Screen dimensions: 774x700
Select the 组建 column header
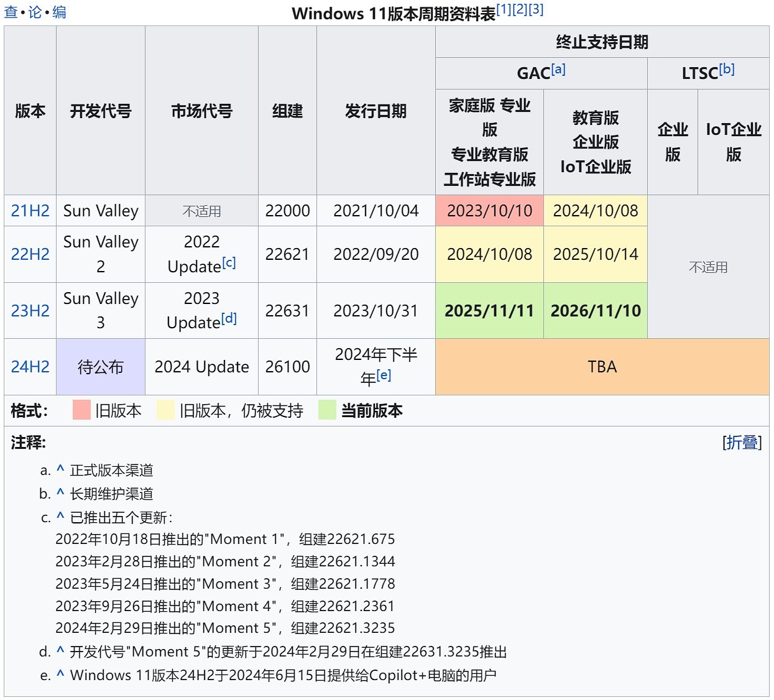point(287,111)
